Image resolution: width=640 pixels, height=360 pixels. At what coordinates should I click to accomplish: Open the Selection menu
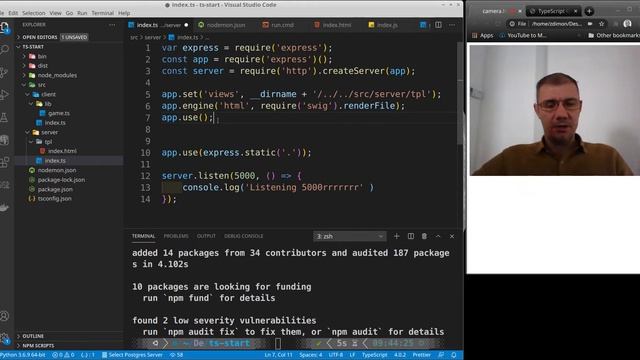click(33, 13)
